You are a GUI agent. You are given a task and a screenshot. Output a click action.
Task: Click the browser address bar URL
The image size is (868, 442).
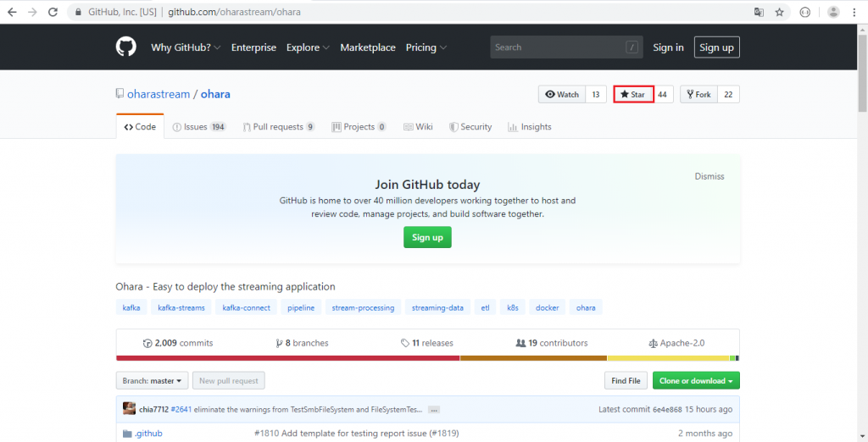[x=234, y=12]
